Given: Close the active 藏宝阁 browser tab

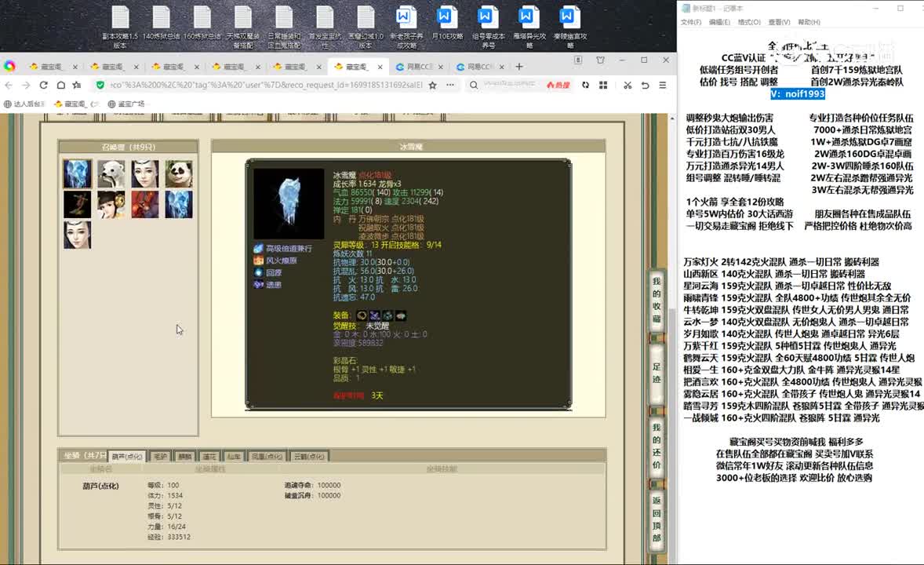Looking at the screenshot, I should [380, 67].
